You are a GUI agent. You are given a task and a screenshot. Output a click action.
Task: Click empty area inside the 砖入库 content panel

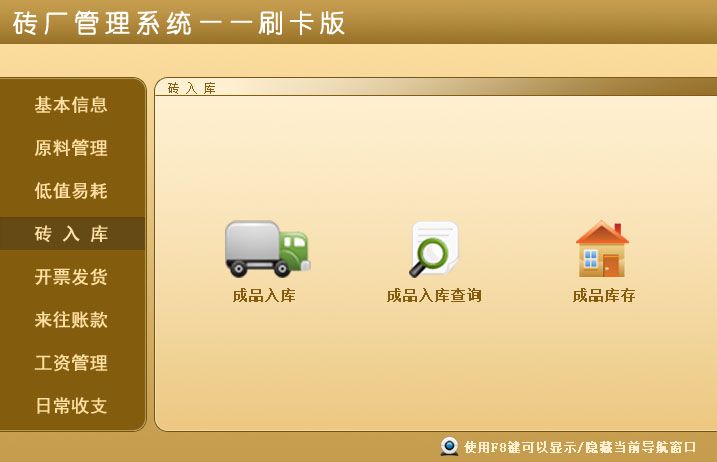click(434, 160)
